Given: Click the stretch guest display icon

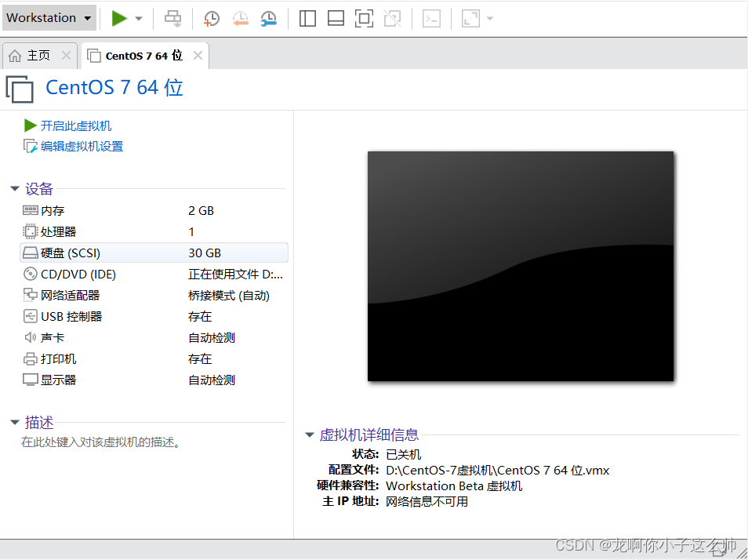Looking at the screenshot, I should click(x=470, y=19).
